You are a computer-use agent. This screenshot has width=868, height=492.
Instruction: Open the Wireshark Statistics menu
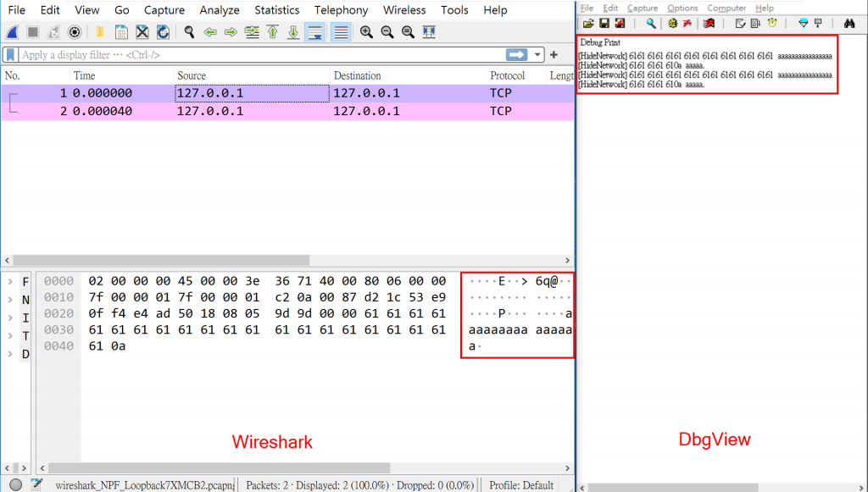click(277, 10)
